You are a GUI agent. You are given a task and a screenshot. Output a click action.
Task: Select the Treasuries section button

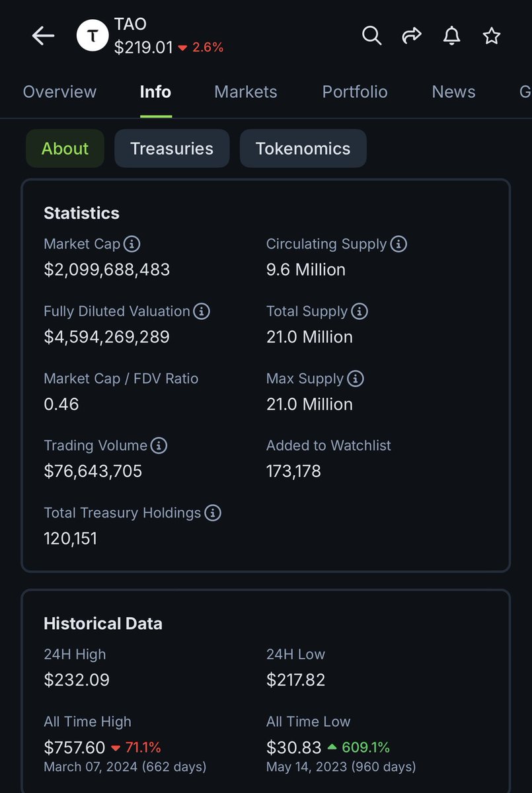pos(172,149)
